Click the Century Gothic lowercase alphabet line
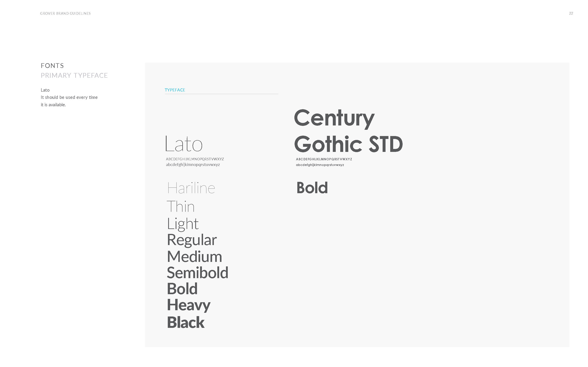The width and height of the screenshot is (588, 367). [x=320, y=165]
